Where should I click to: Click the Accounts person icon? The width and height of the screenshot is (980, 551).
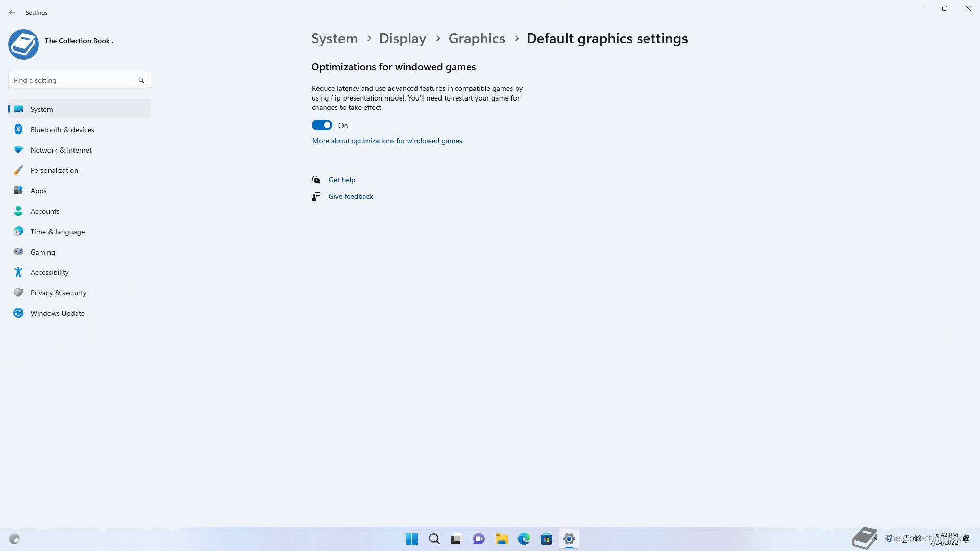(18, 211)
